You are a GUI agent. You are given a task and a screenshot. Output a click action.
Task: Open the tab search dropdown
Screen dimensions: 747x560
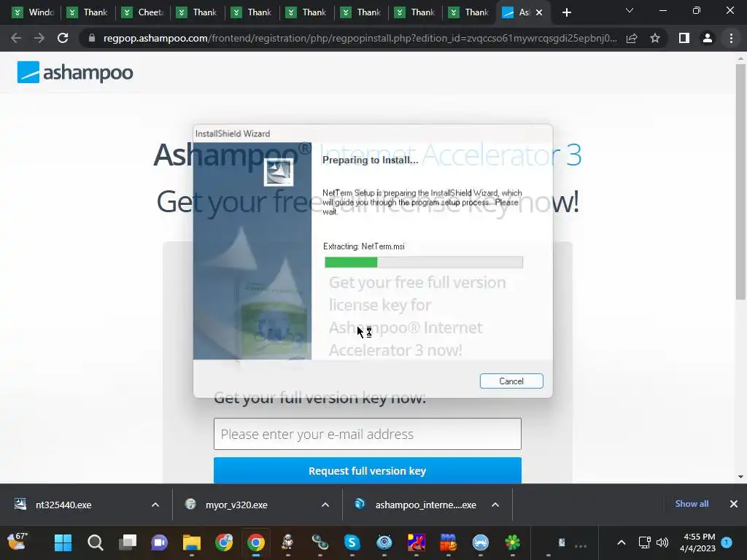tap(630, 10)
